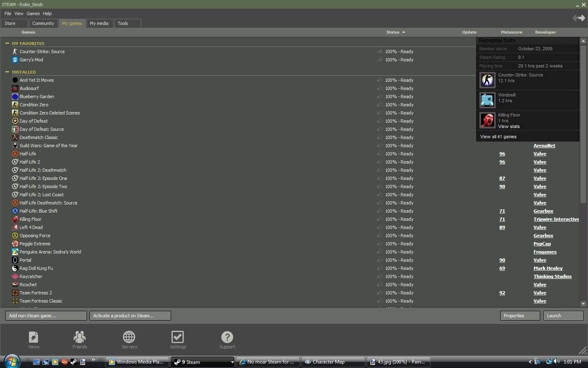
Task: Toggle favorite star for Team Fortress 2
Action: pos(380,293)
